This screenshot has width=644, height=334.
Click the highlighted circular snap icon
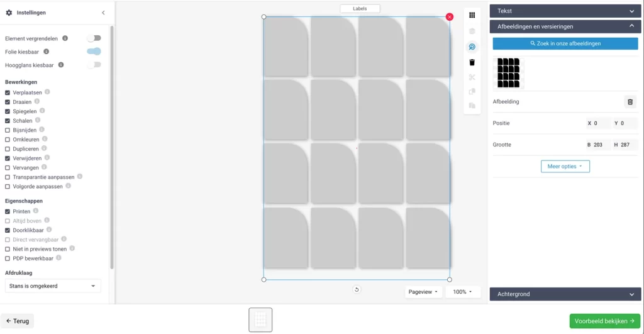click(472, 47)
